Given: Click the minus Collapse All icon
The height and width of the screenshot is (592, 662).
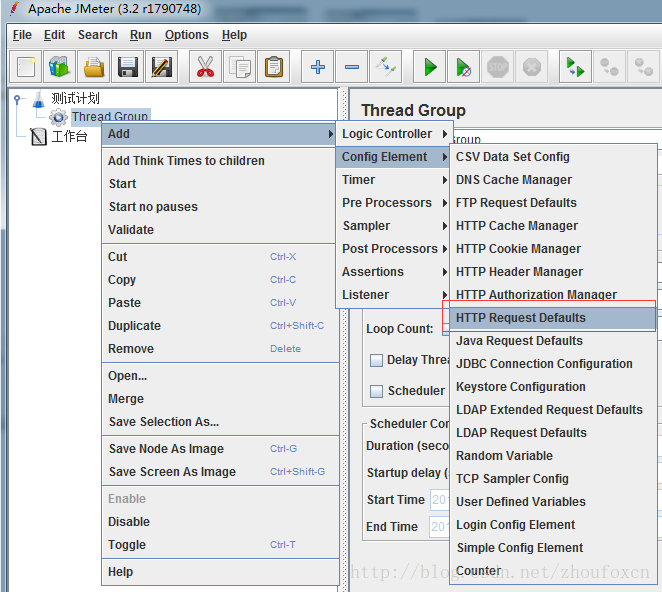Looking at the screenshot, I should tap(352, 68).
